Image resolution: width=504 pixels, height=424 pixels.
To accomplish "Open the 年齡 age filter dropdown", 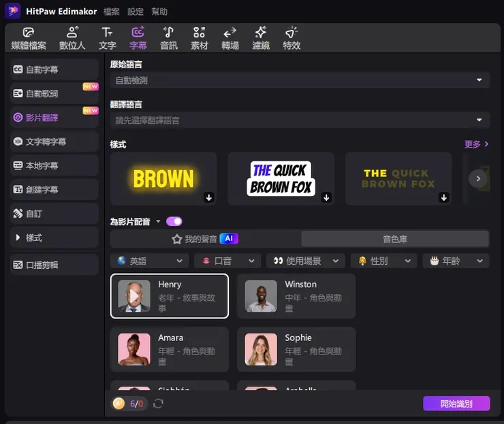I will (x=456, y=261).
